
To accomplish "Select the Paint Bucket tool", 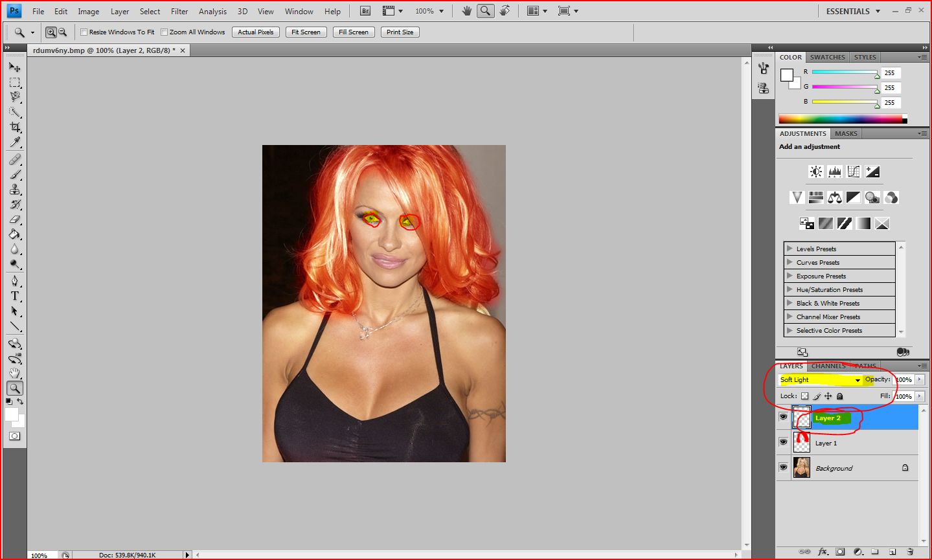I will [x=14, y=234].
